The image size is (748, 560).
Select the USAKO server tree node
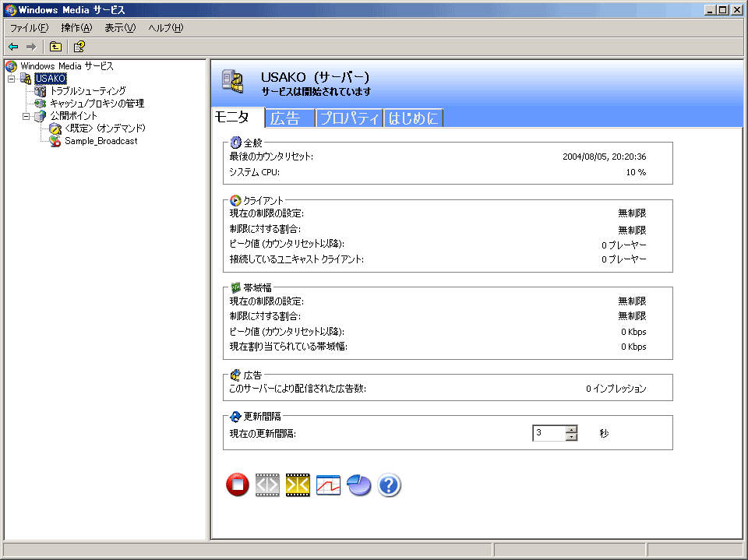coord(51,79)
